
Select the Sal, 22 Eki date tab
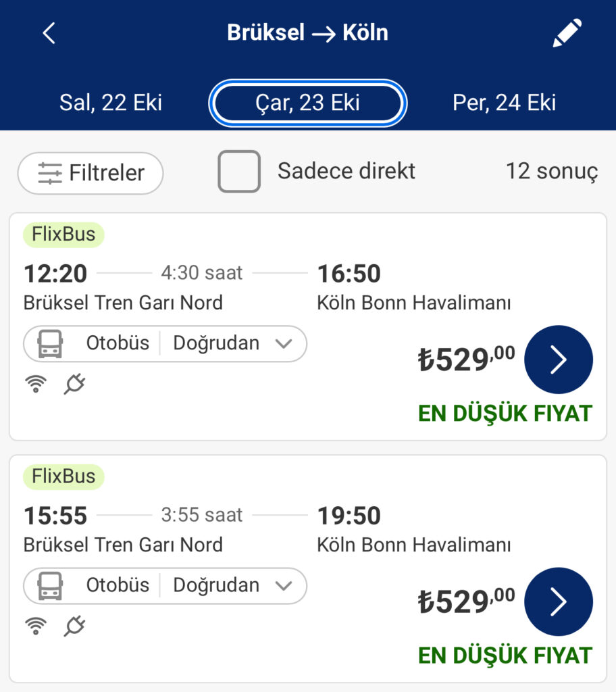(111, 103)
